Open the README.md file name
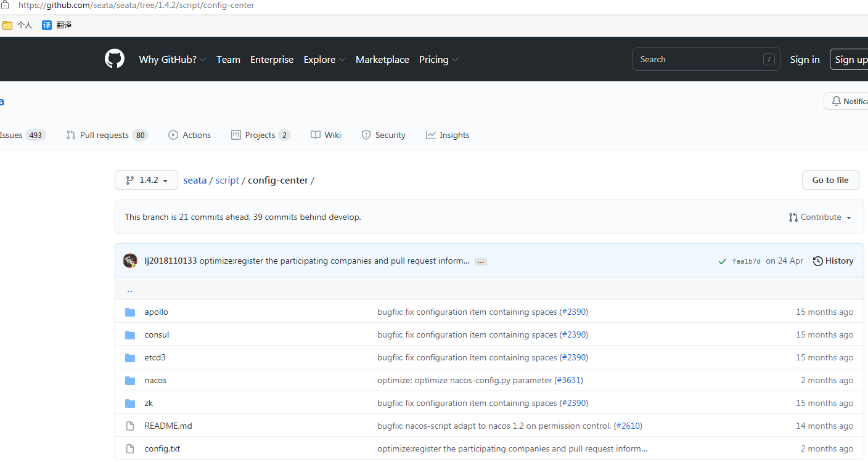The image size is (868, 462). (x=168, y=426)
